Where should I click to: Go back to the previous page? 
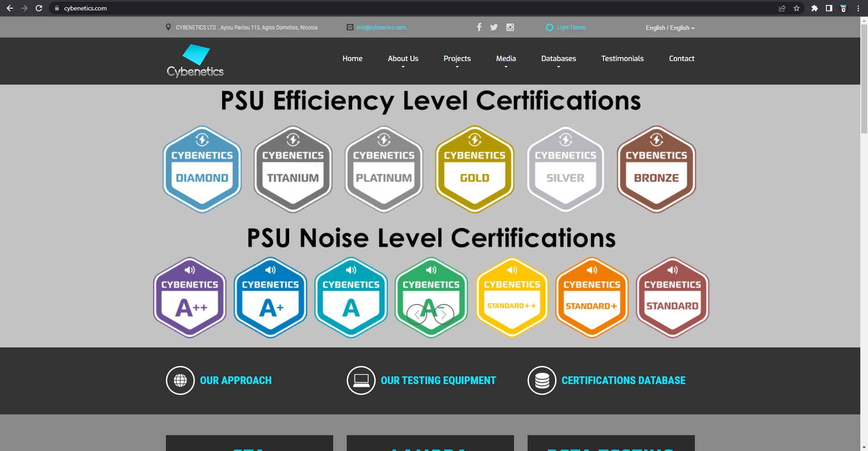(10, 8)
